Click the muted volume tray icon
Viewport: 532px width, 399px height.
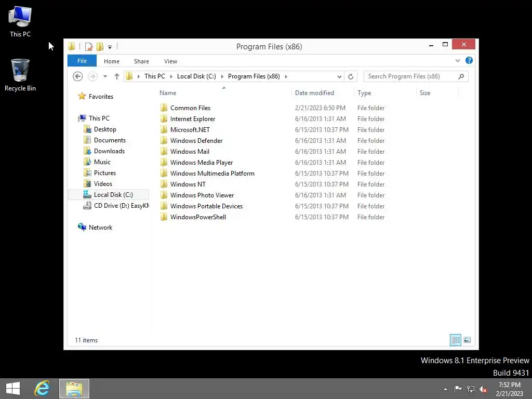click(483, 389)
